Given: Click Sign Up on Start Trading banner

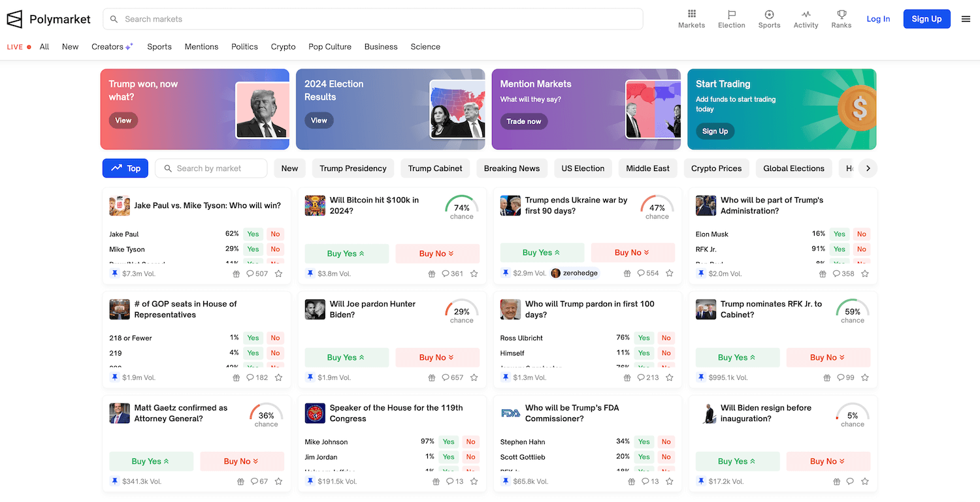Looking at the screenshot, I should pos(715,131).
